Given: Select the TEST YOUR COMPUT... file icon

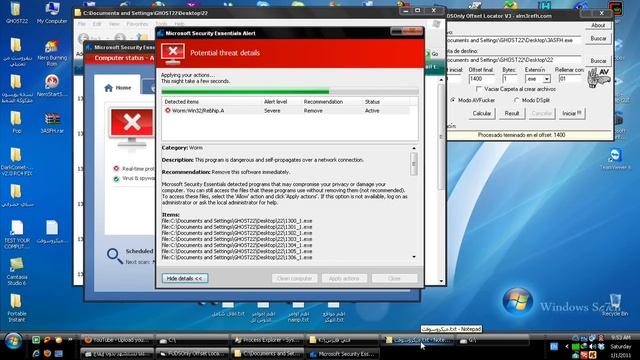Looking at the screenshot, I should [x=17, y=233].
